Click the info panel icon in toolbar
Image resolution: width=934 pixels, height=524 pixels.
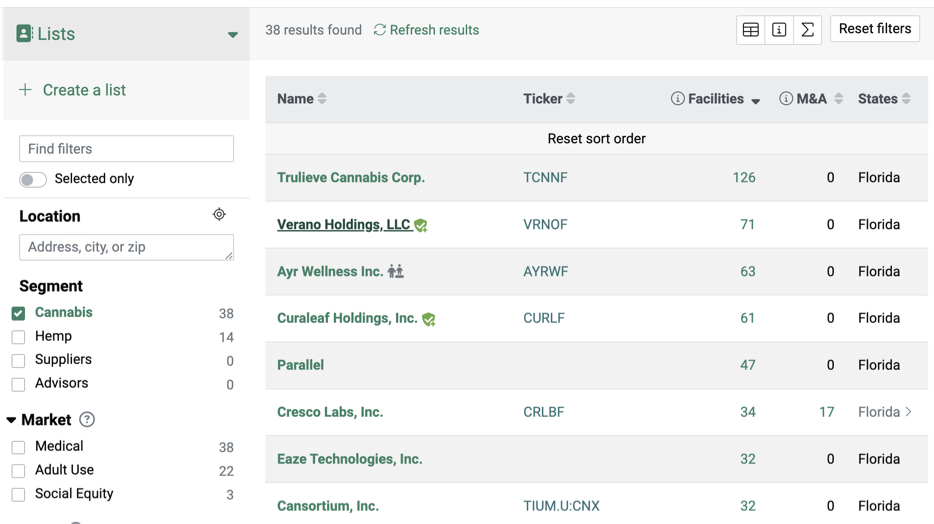tap(779, 30)
